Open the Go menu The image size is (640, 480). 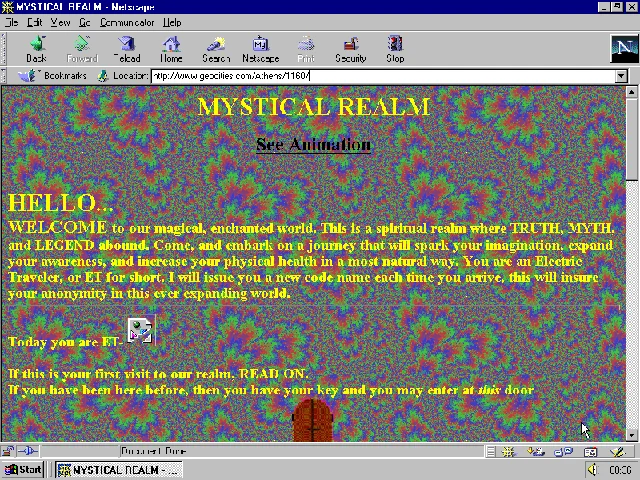point(84,22)
